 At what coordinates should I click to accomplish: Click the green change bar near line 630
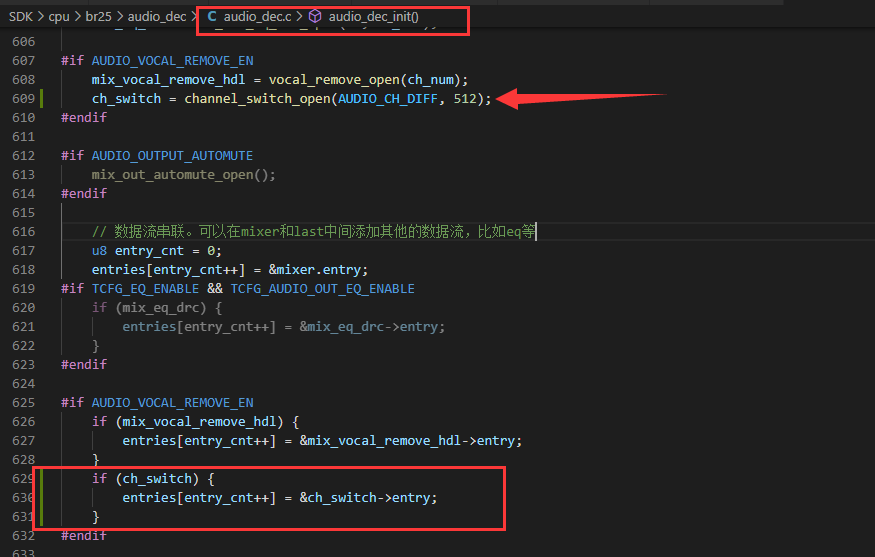tap(41, 498)
